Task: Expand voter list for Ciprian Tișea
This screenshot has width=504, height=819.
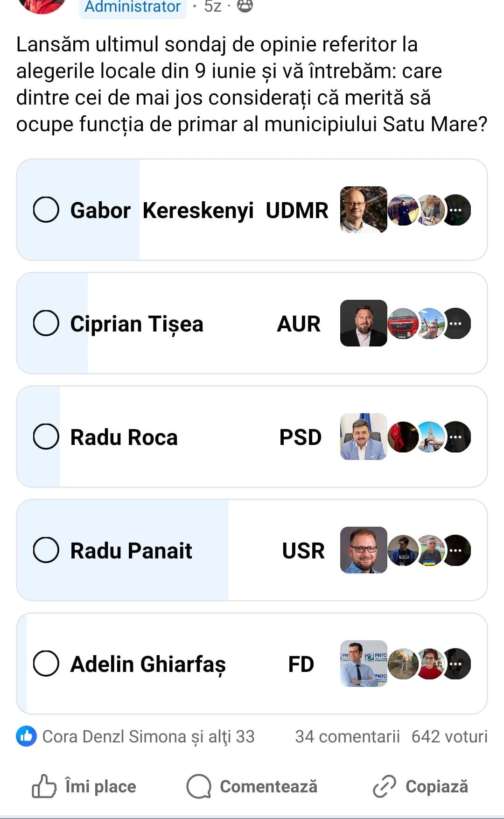Action: (x=456, y=323)
